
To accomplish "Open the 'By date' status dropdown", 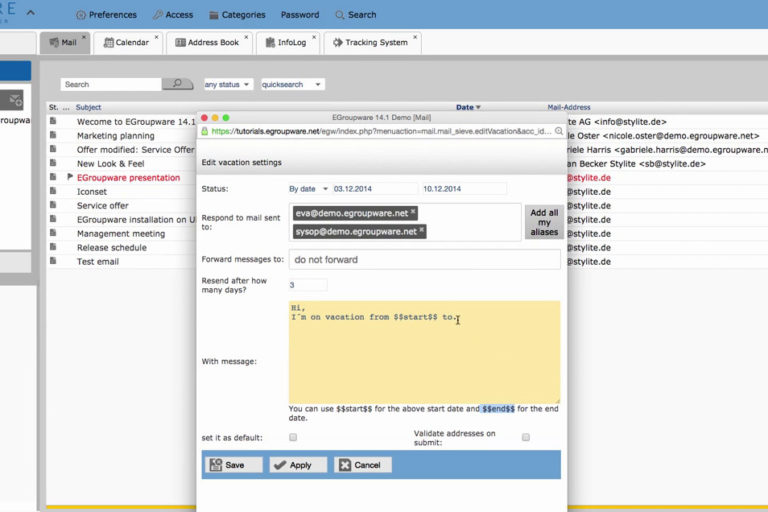I will pyautogui.click(x=308, y=188).
